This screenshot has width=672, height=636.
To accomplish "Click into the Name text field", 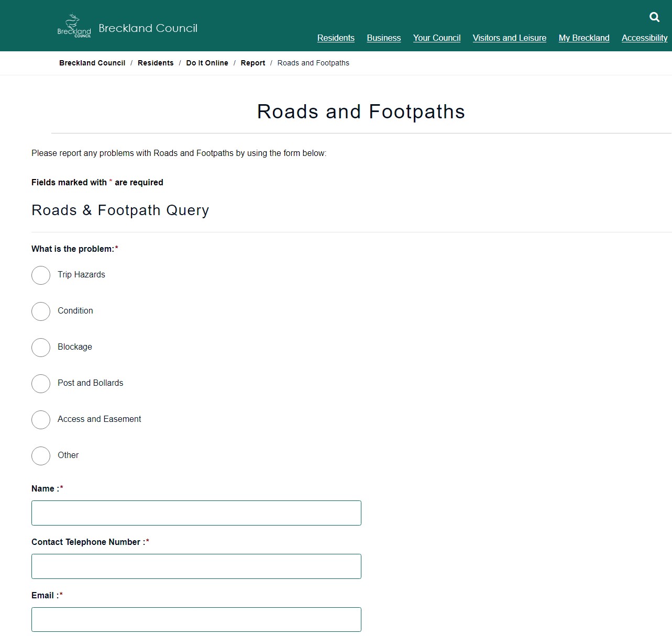I will point(196,513).
